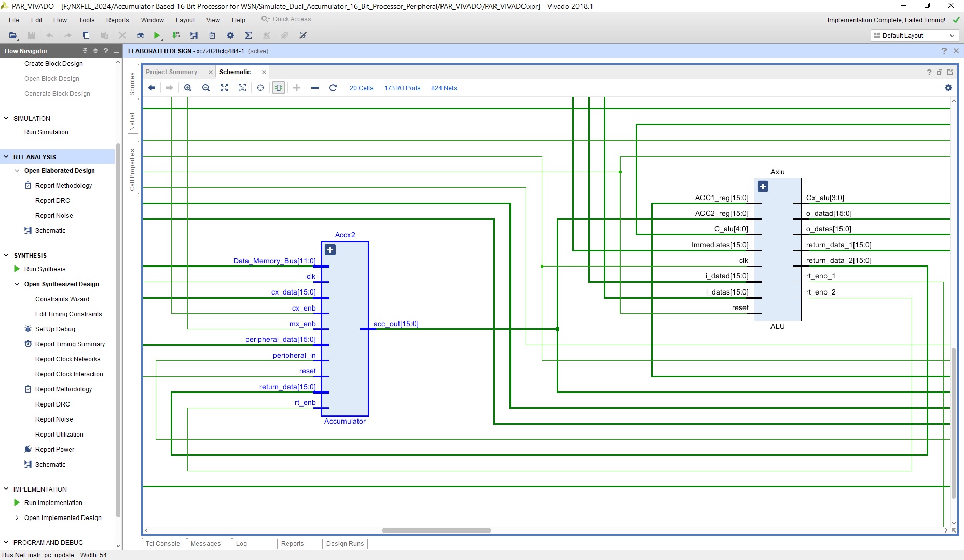Click the 173 I/O Ports link
The width and height of the screenshot is (964, 560).
coord(402,88)
